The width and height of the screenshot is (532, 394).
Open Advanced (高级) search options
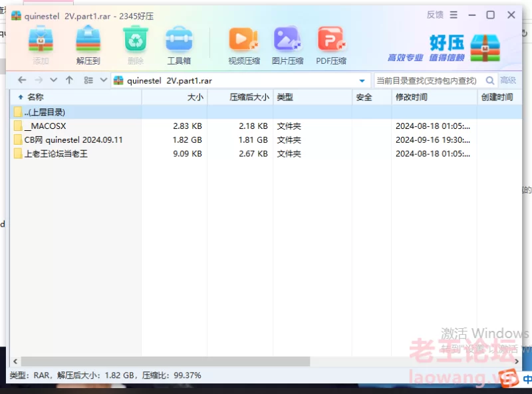tap(508, 80)
